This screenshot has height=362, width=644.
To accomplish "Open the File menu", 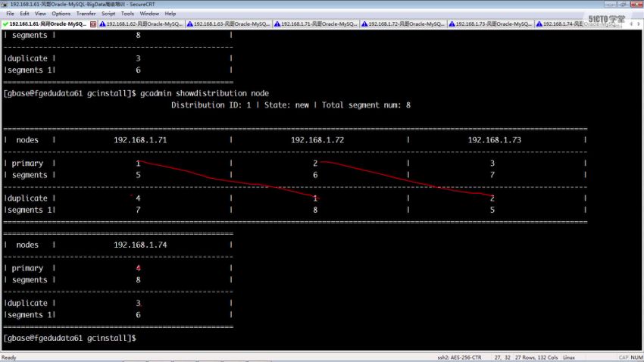I will (8, 14).
